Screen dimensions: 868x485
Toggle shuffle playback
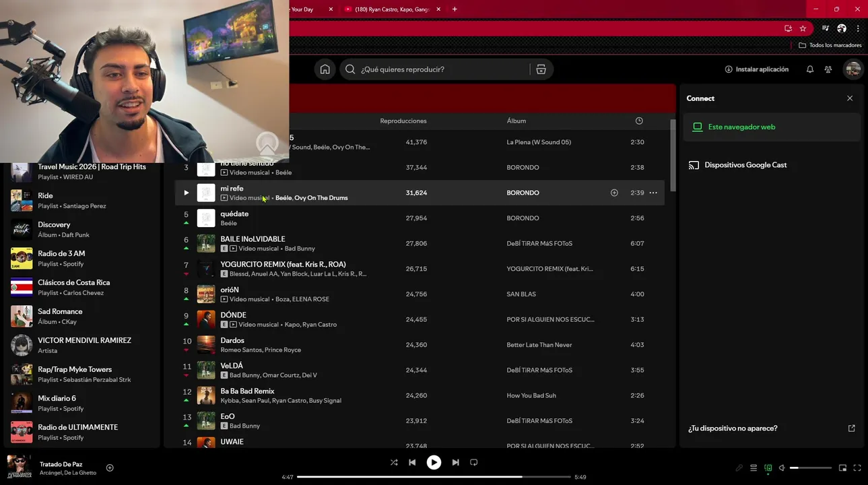tap(394, 463)
